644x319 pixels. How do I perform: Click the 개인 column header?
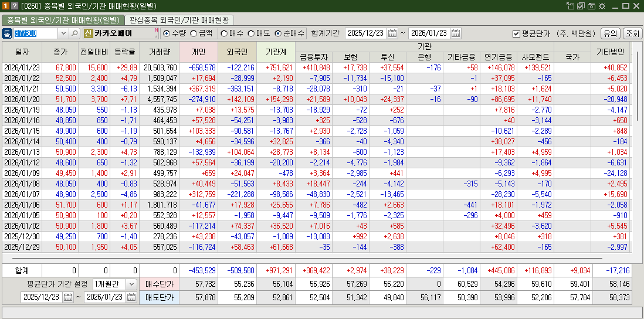tap(199, 52)
